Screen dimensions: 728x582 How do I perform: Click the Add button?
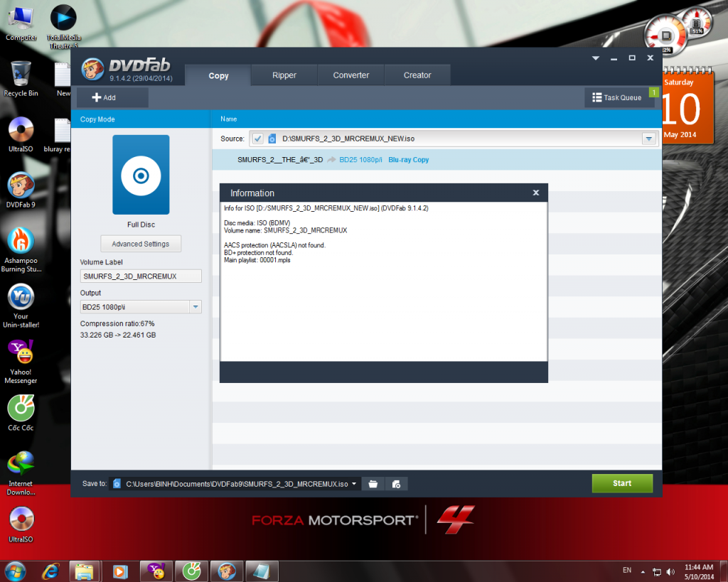point(113,97)
